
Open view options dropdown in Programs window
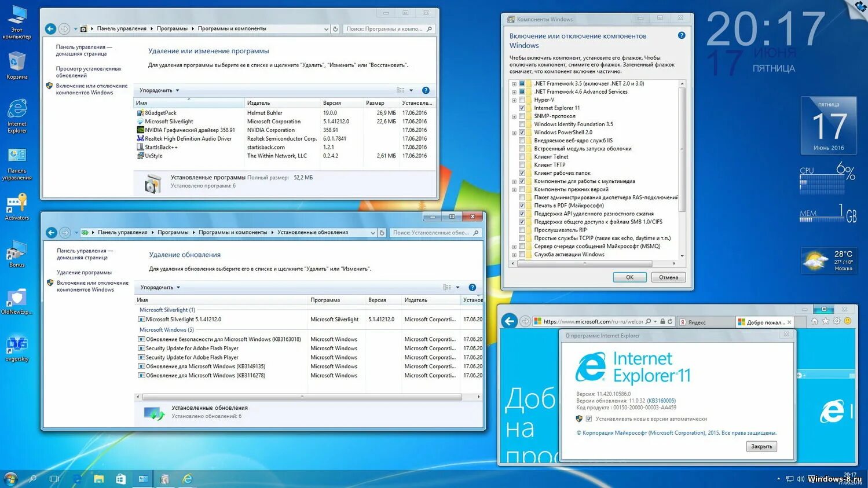tap(411, 90)
